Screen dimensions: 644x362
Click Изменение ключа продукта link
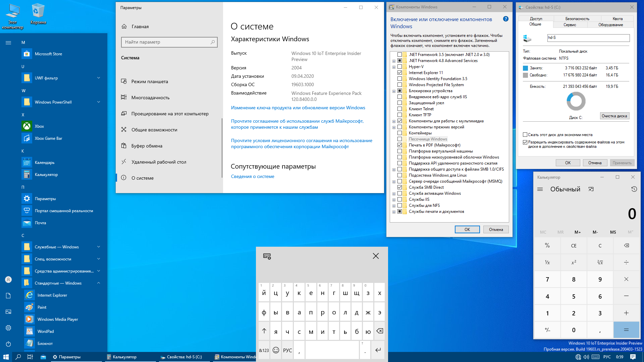[298, 108]
